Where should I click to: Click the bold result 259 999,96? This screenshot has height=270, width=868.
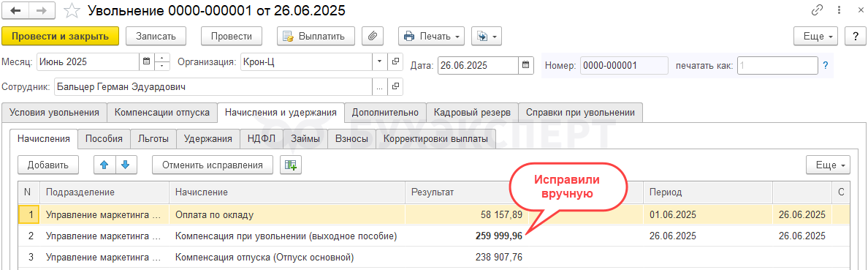click(499, 236)
